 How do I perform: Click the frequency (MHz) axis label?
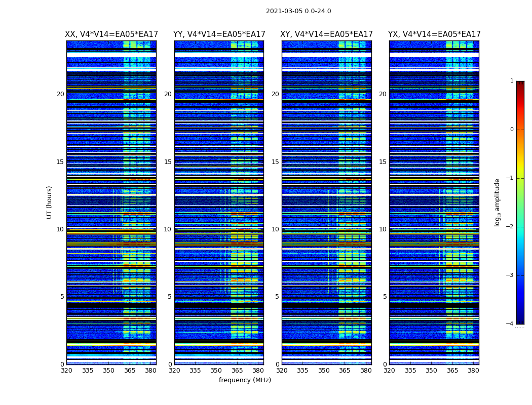point(245,380)
